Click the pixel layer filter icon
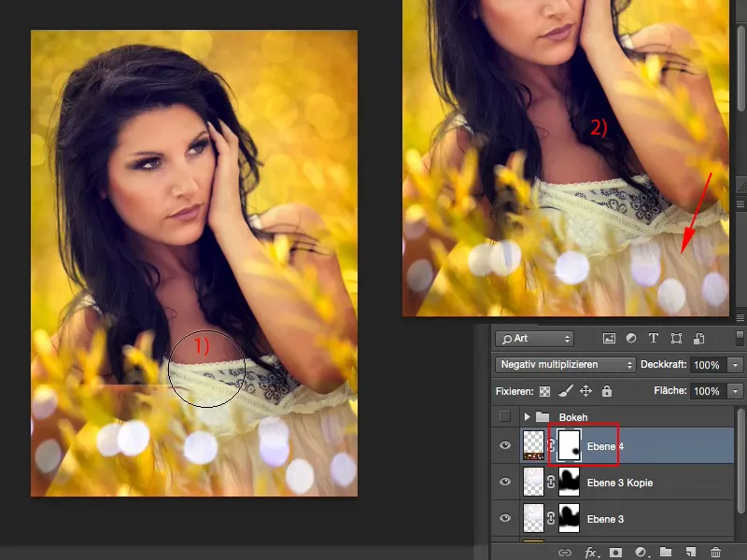 click(610, 339)
